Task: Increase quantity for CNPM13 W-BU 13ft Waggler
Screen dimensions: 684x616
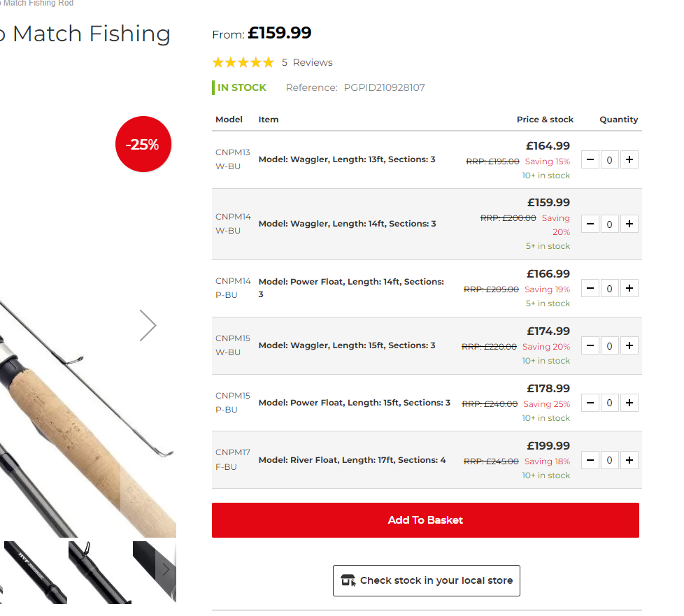Action: click(x=629, y=160)
